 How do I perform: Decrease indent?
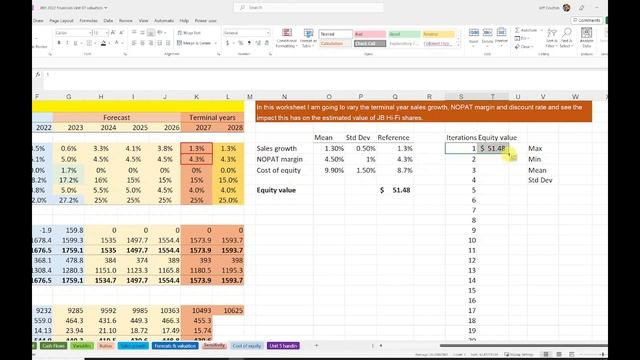click(x=160, y=43)
